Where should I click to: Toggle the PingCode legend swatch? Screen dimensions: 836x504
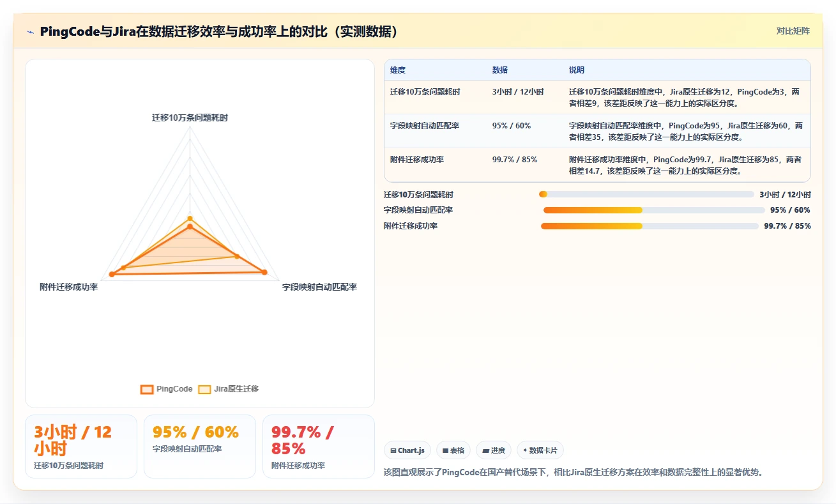[147, 389]
